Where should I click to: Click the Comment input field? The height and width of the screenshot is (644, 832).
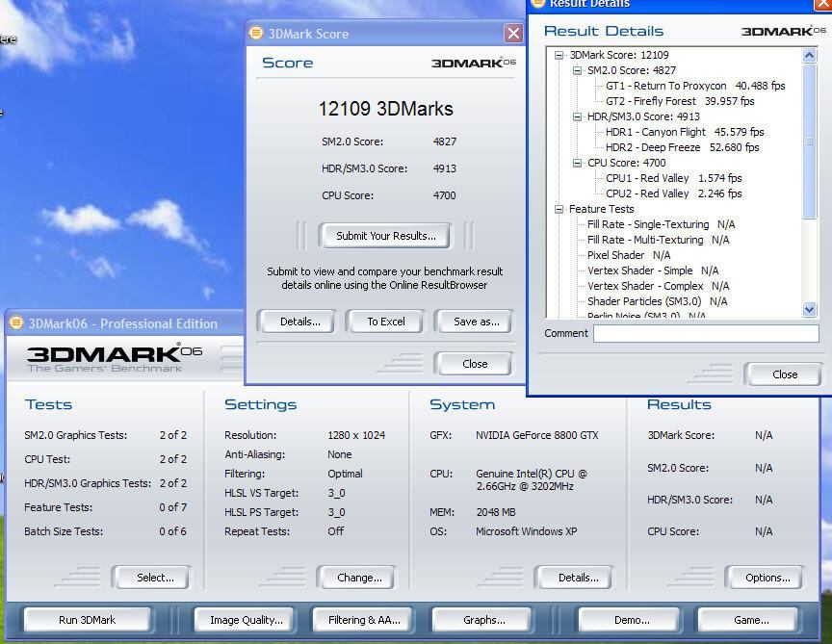point(706,334)
